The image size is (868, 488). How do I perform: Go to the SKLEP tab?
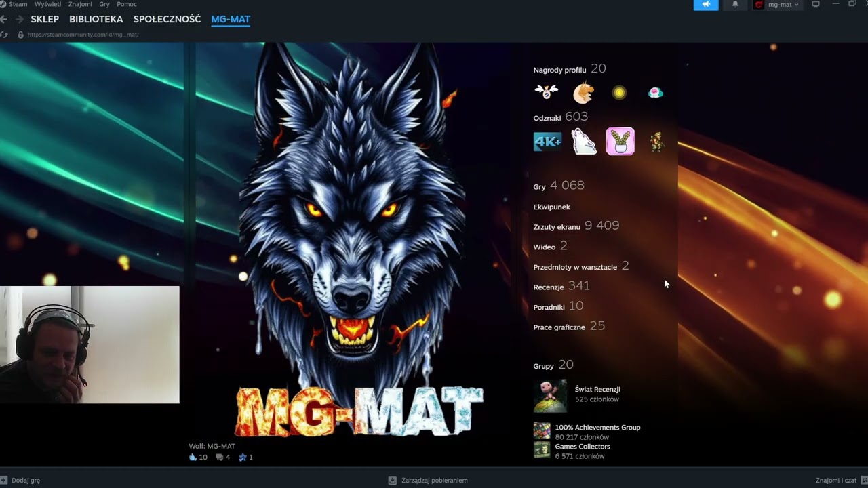[x=45, y=20]
